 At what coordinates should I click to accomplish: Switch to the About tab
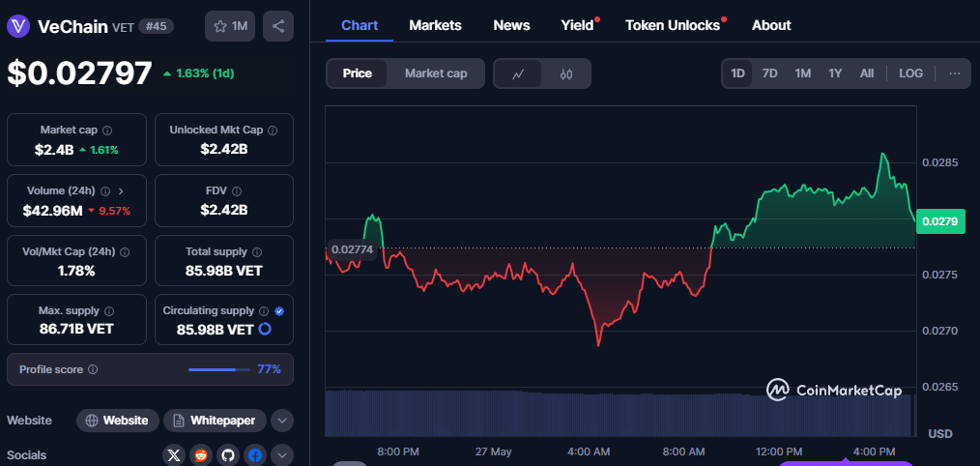(771, 26)
